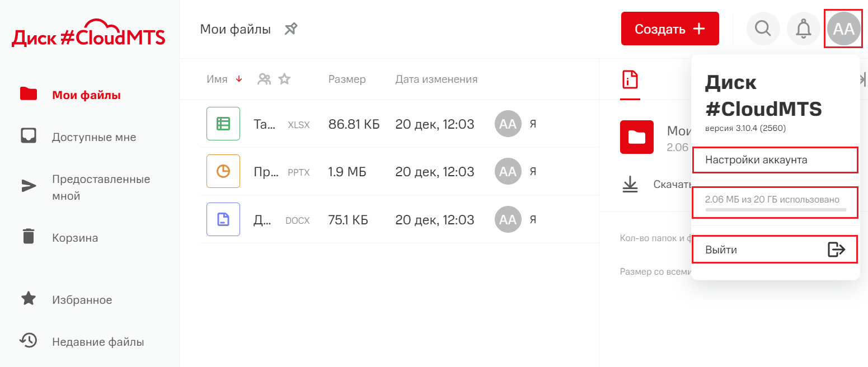Click the storage usage progress bar

tap(775, 210)
